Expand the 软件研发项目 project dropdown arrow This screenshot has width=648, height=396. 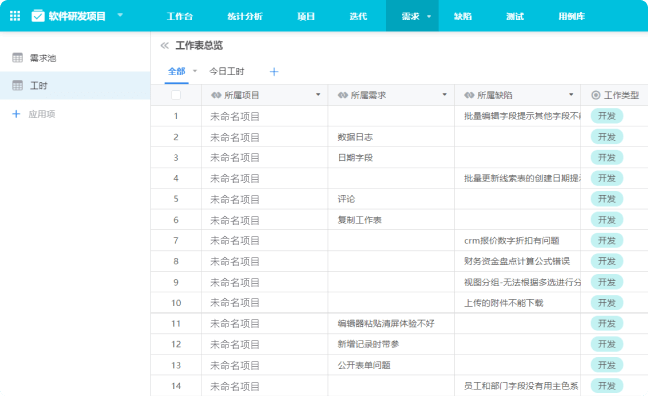click(120, 15)
